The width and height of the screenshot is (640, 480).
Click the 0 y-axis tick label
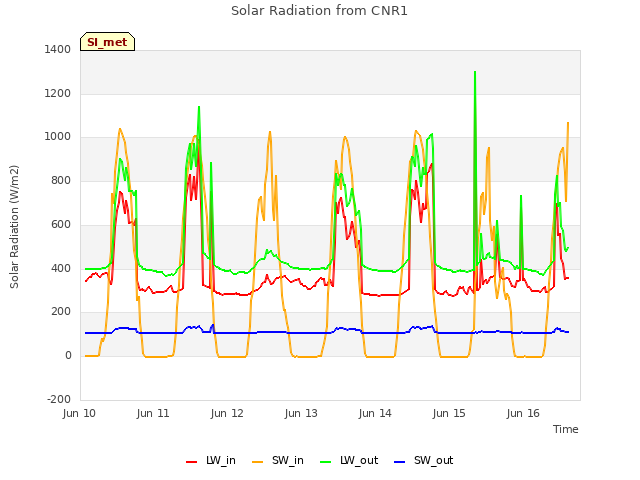(x=68, y=356)
